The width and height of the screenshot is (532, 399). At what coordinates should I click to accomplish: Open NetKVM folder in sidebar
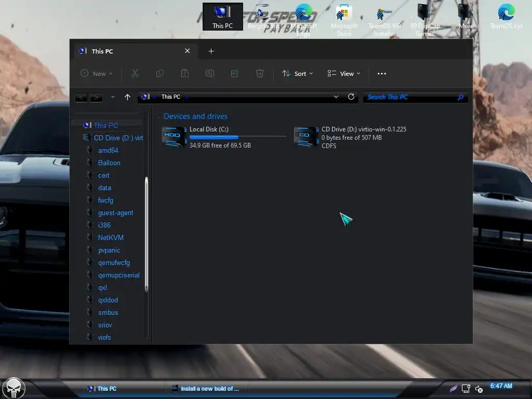click(x=111, y=238)
